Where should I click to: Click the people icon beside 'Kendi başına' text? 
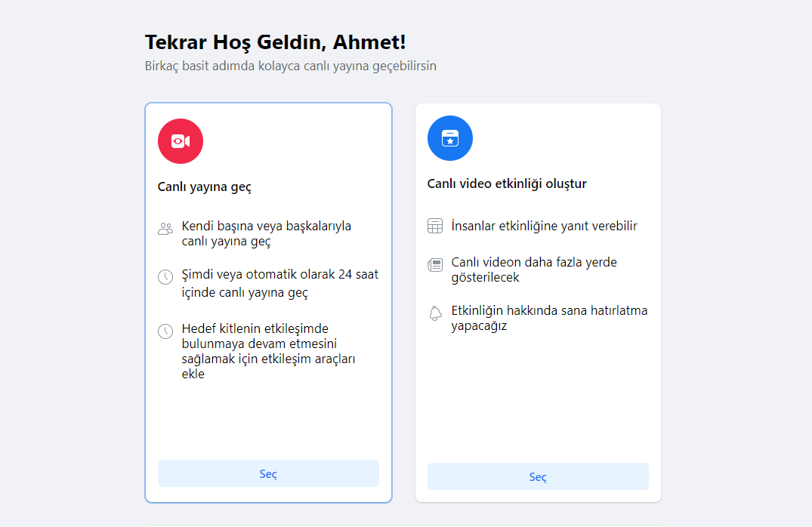[165, 227]
